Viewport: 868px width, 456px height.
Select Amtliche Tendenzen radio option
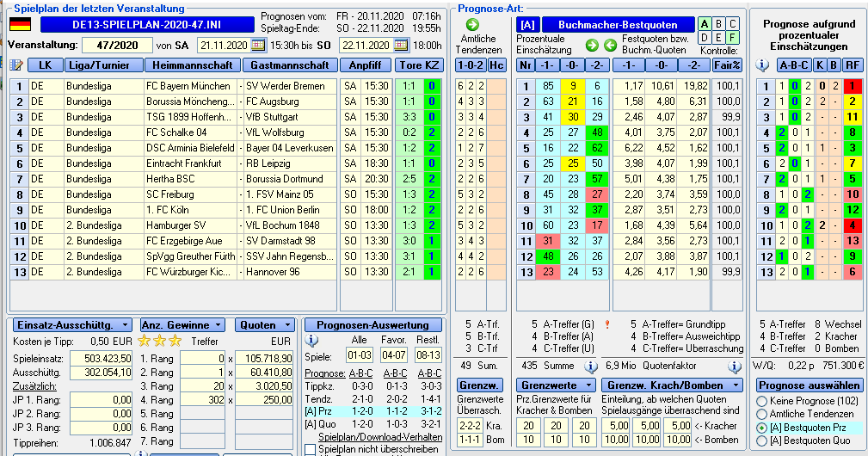click(x=761, y=414)
